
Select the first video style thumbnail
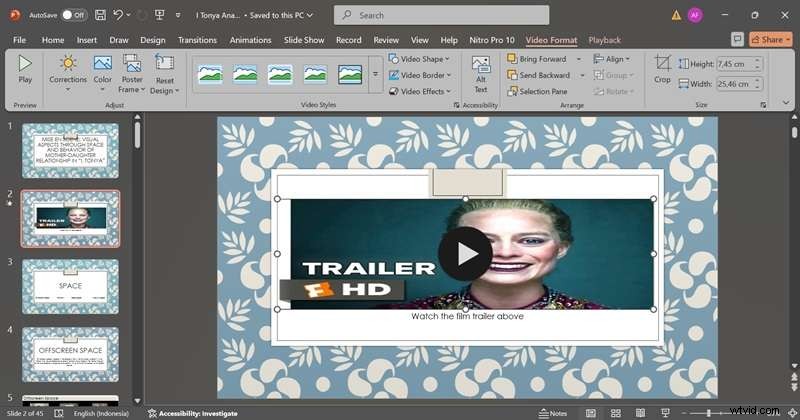pyautogui.click(x=210, y=75)
